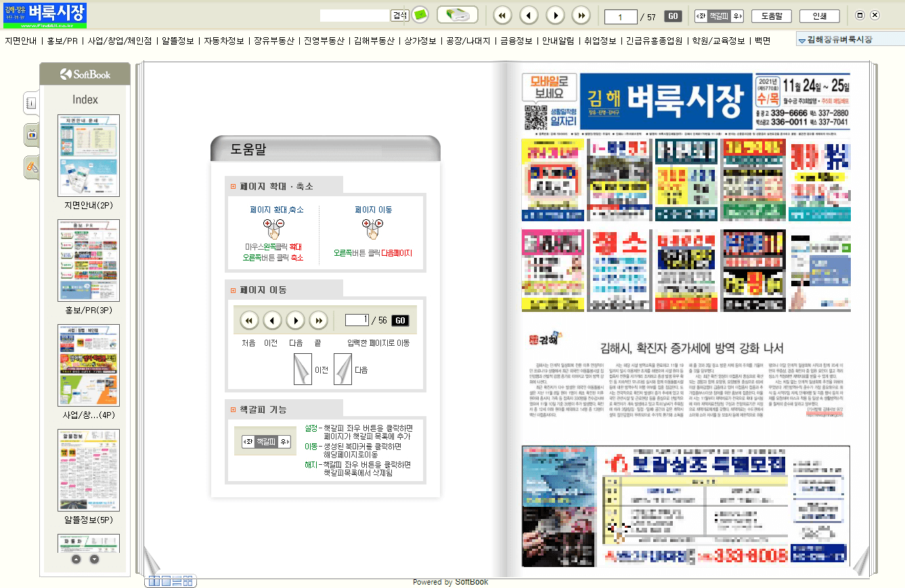Open the 금융정보 menu item
Viewport: 905px width, 588px height.
coord(516,41)
